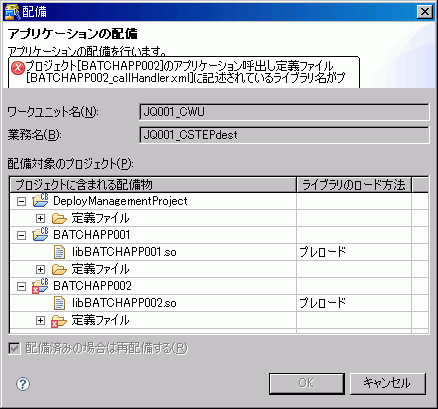438x409 pixels.
Task: Collapse the DeployManagementProject tree node
Action: tap(21, 201)
